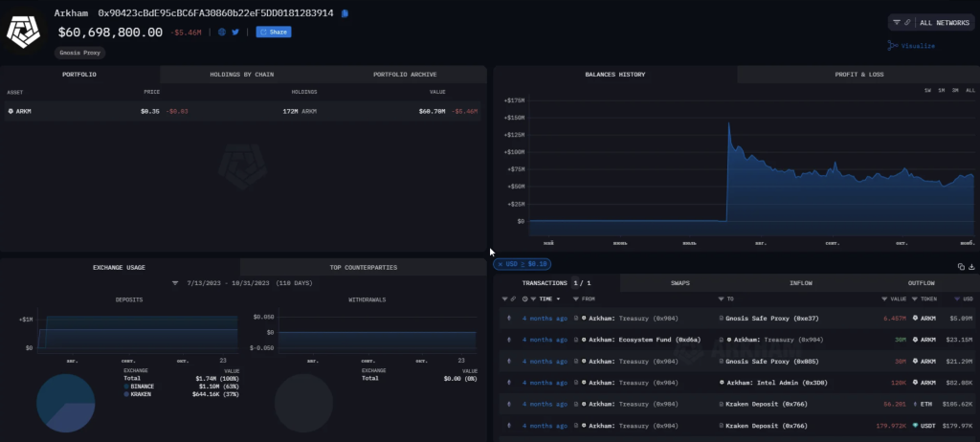Copy transactions with the copy icon

[961, 267]
